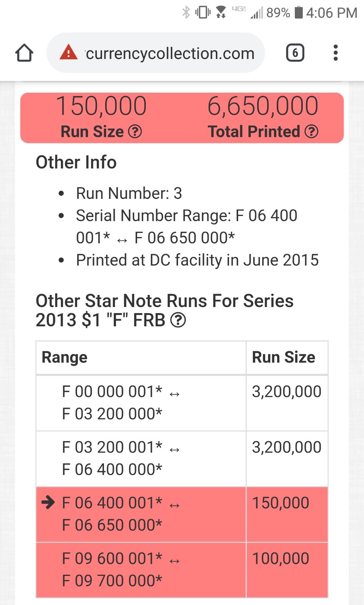This screenshot has width=364, height=605.
Task: Tap the vibrate mode status icon
Action: click(x=203, y=12)
